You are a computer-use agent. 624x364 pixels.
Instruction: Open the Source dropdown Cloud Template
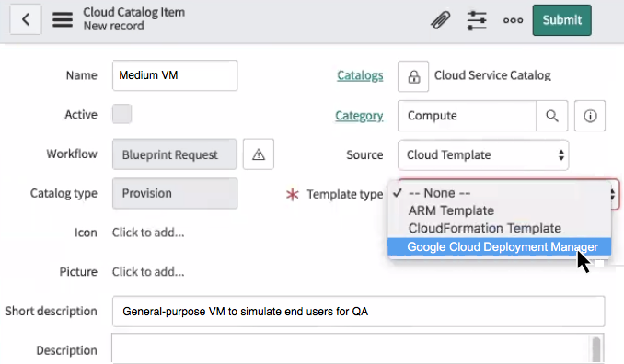pos(483,155)
